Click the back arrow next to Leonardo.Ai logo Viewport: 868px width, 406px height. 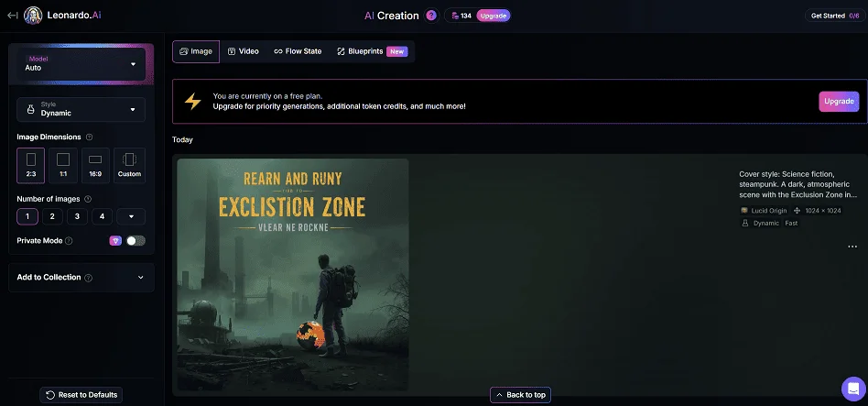pos(12,16)
